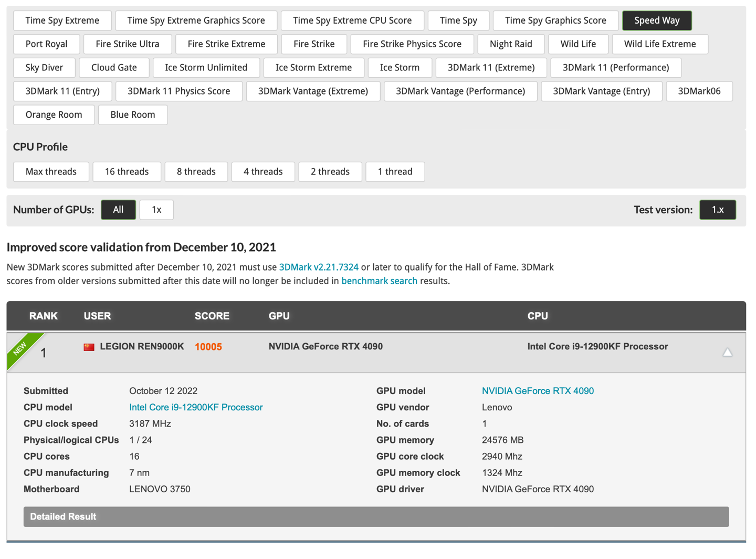This screenshot has height=559, width=756.
Task: Choose the Cloud Gate benchmark
Action: click(114, 68)
